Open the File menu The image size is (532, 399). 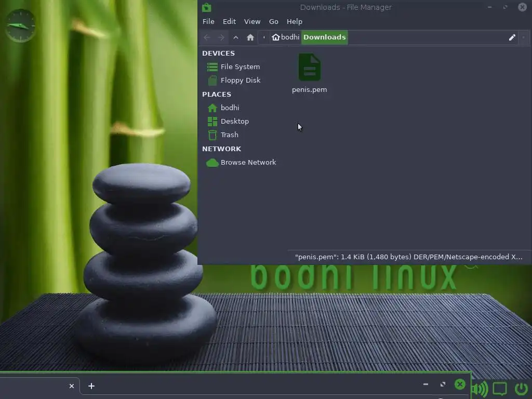point(208,21)
